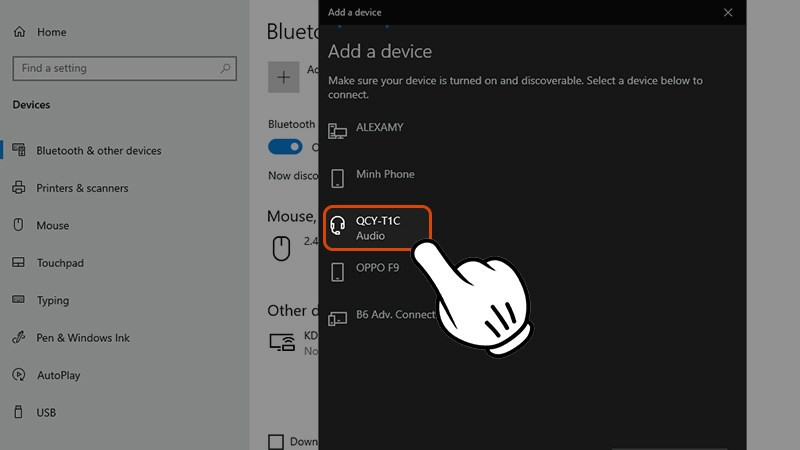Toggle the Bluetooth switch off
This screenshot has width=800, height=450.
(285, 147)
